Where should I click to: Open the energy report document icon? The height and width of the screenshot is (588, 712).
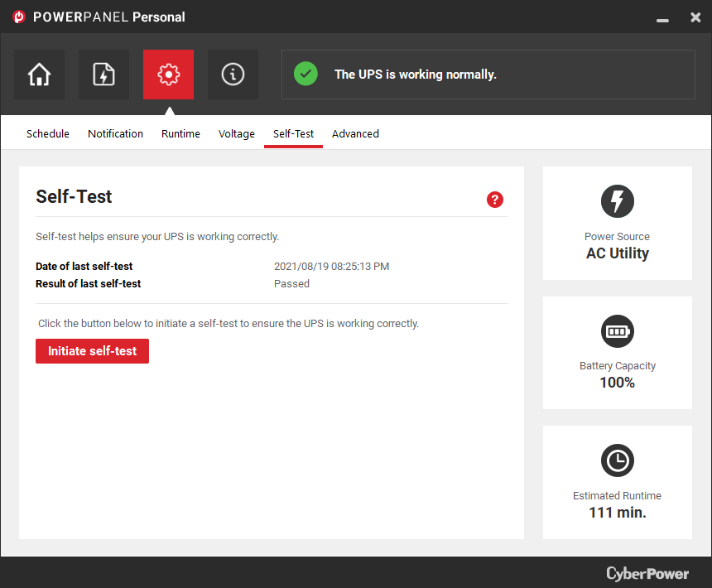click(103, 75)
